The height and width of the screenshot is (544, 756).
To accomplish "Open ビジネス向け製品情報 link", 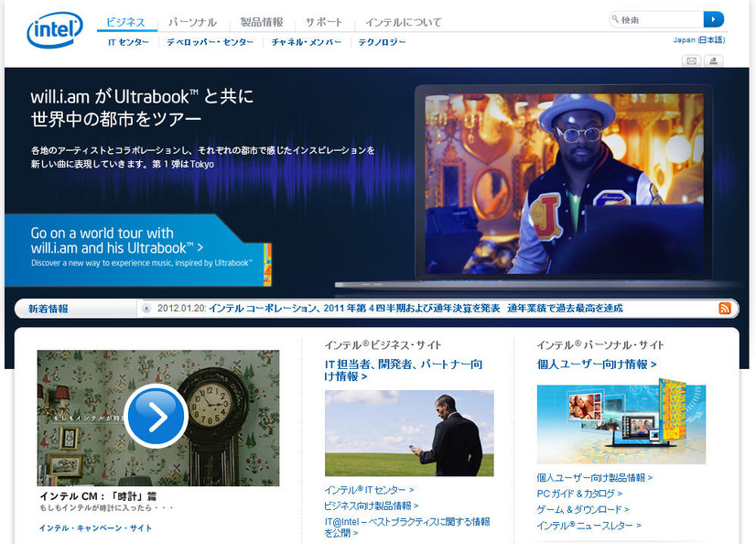I will click(372, 506).
